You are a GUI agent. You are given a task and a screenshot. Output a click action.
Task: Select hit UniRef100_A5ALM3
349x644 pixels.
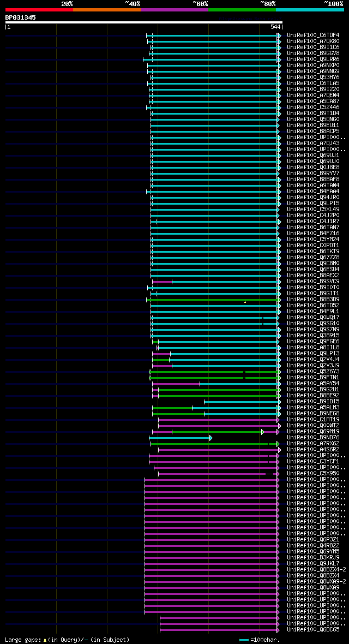coord(313,408)
